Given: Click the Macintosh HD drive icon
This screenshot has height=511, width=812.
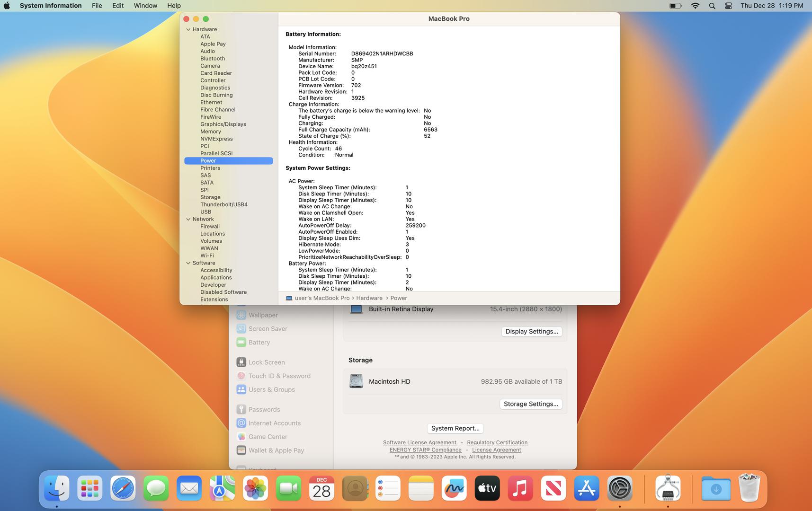Looking at the screenshot, I should (x=356, y=381).
